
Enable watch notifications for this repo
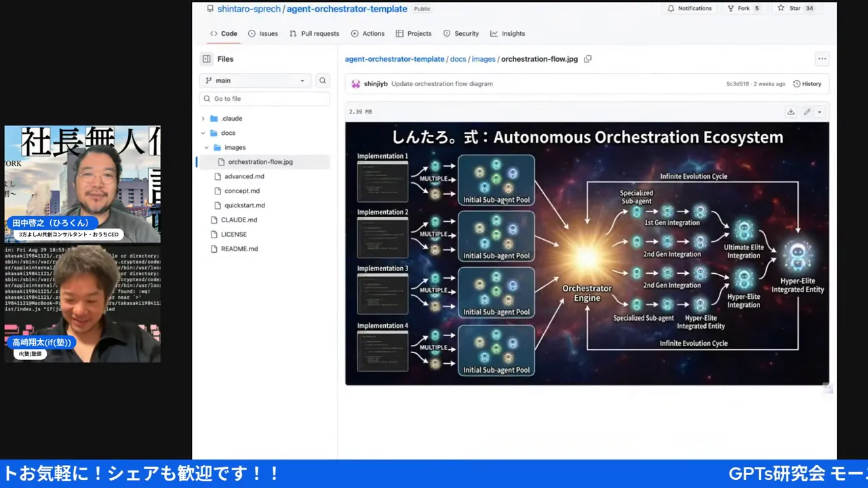click(x=689, y=7)
